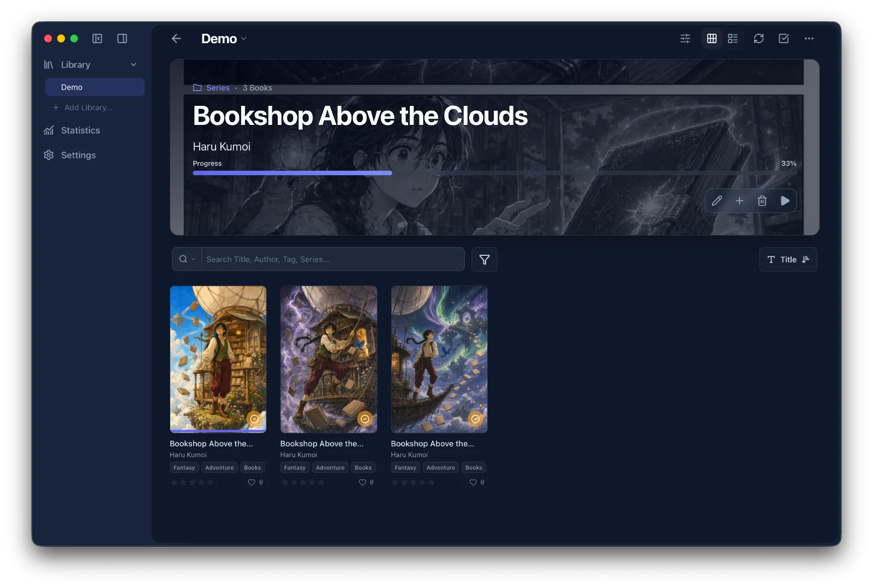Open the third book cover with aurora
Viewport: 873px width, 588px height.
coord(439,359)
